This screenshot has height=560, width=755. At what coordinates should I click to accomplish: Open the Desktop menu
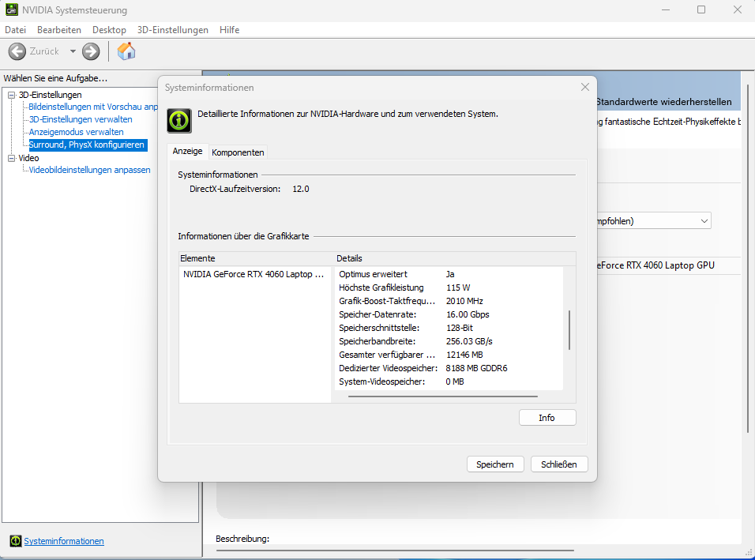coord(109,30)
